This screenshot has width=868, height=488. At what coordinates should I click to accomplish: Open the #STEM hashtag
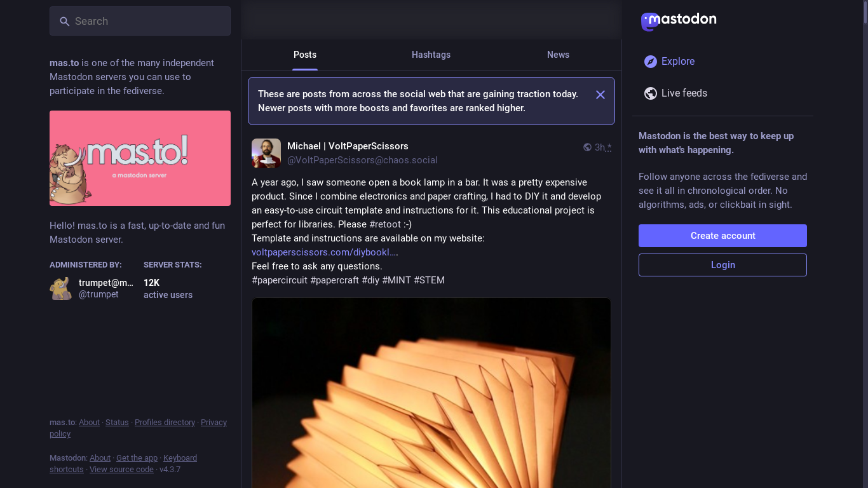[429, 280]
